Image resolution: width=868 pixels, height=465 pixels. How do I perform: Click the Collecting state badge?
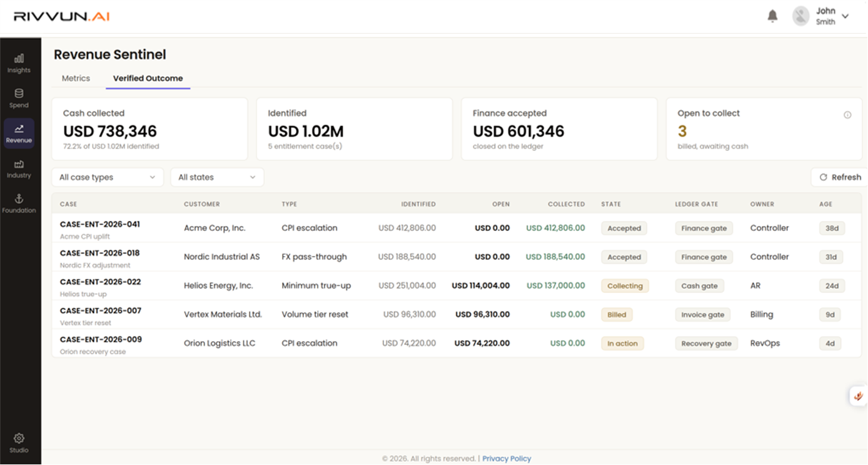[625, 286]
